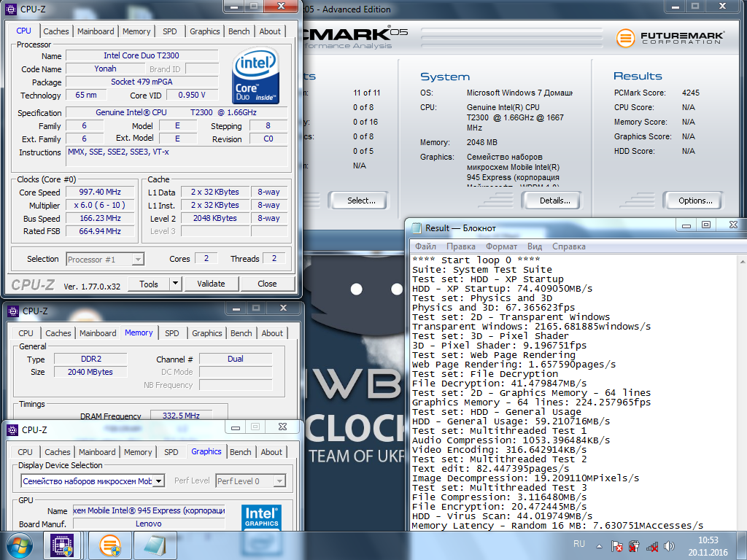Click the CPU-Z title icon in top window

[10, 9]
